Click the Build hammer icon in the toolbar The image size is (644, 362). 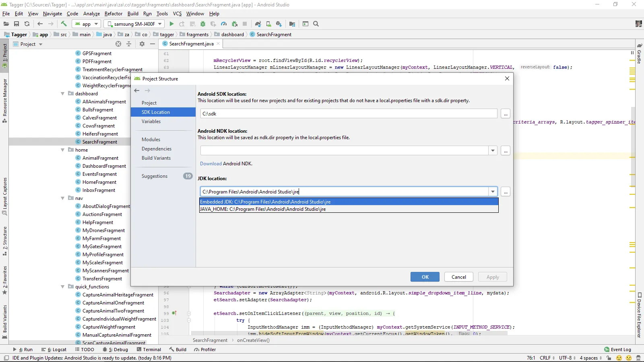tap(64, 24)
